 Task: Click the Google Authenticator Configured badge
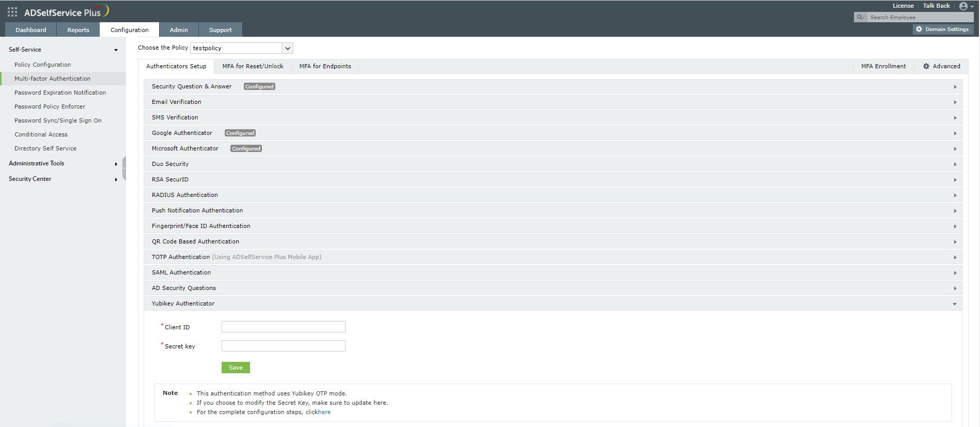coord(240,133)
